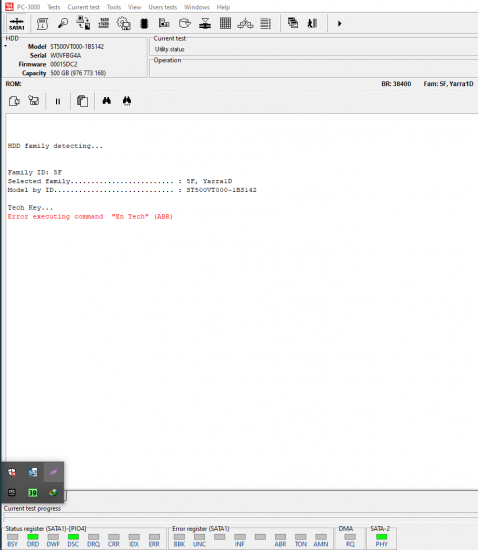Click the green 39 system tray icon
The width and height of the screenshot is (478, 550).
(33, 492)
